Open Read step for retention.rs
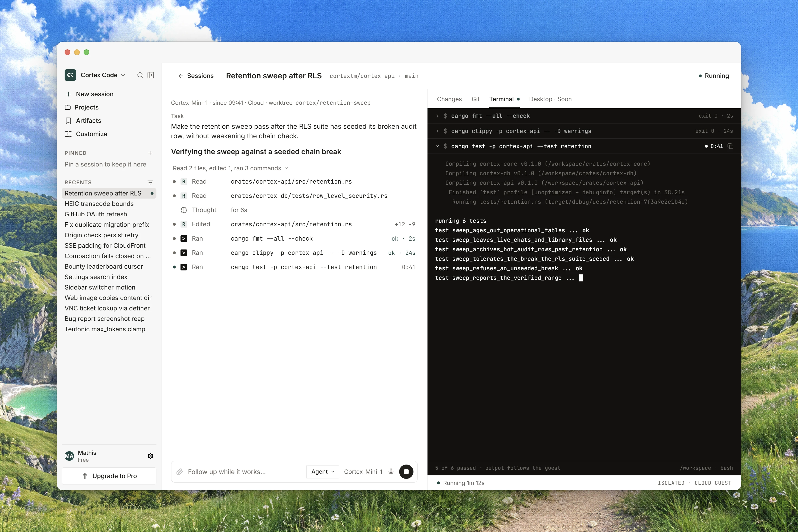 (294, 181)
